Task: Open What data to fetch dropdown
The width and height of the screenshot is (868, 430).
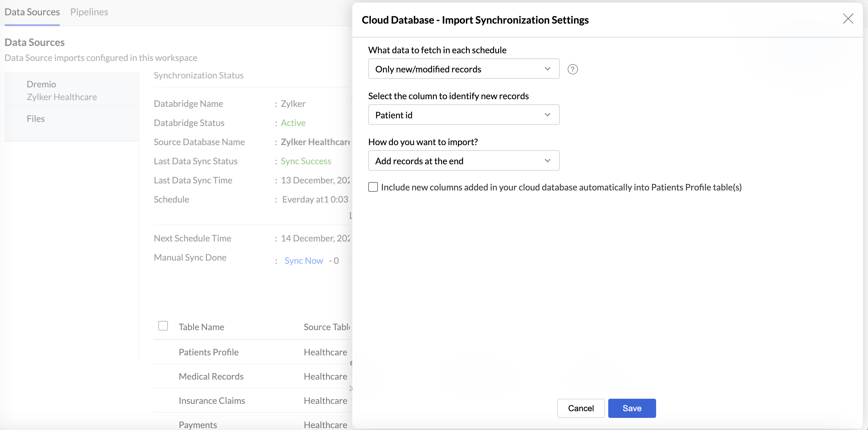Action: pyautogui.click(x=463, y=69)
